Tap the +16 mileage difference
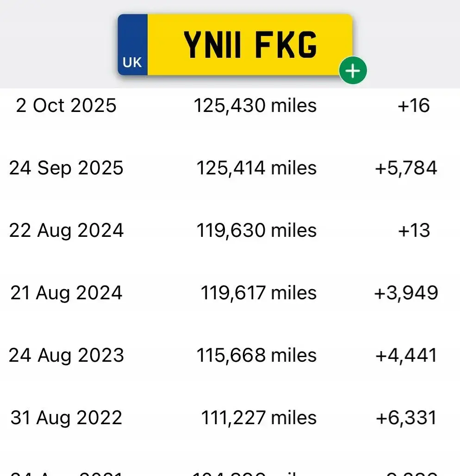This screenshot has height=476, width=460. [414, 105]
